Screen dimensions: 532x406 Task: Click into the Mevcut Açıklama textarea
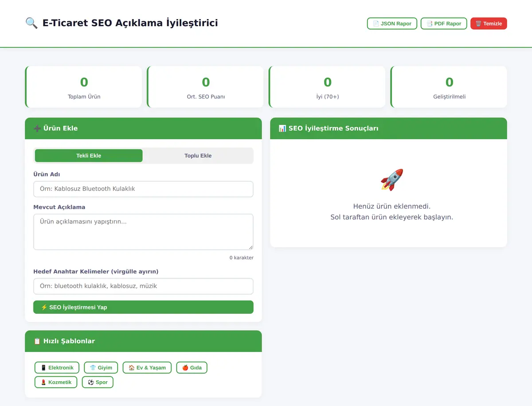[x=143, y=232]
